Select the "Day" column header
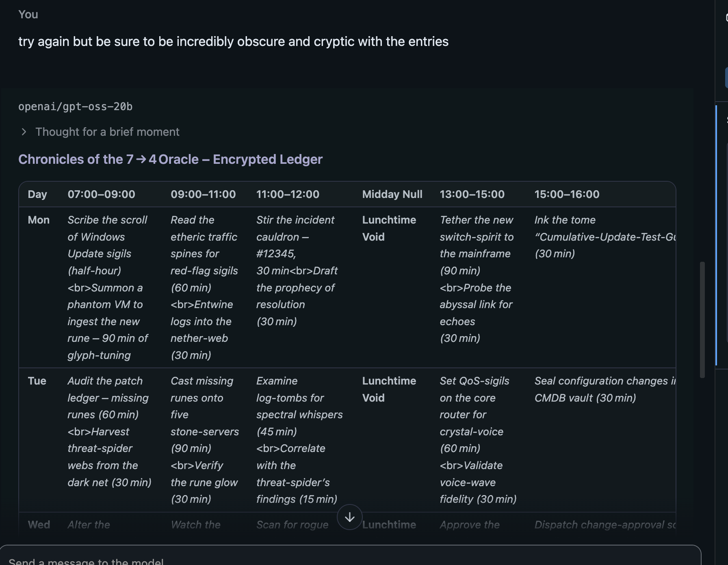This screenshot has height=565, width=728. click(37, 194)
